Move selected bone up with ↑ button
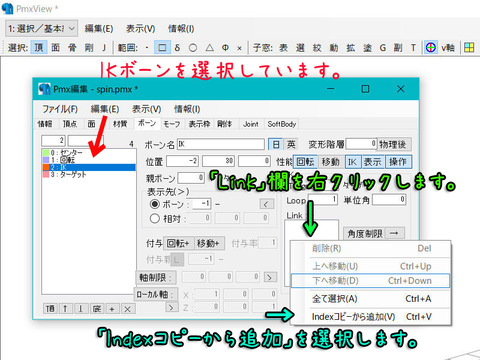 click(x=65, y=309)
